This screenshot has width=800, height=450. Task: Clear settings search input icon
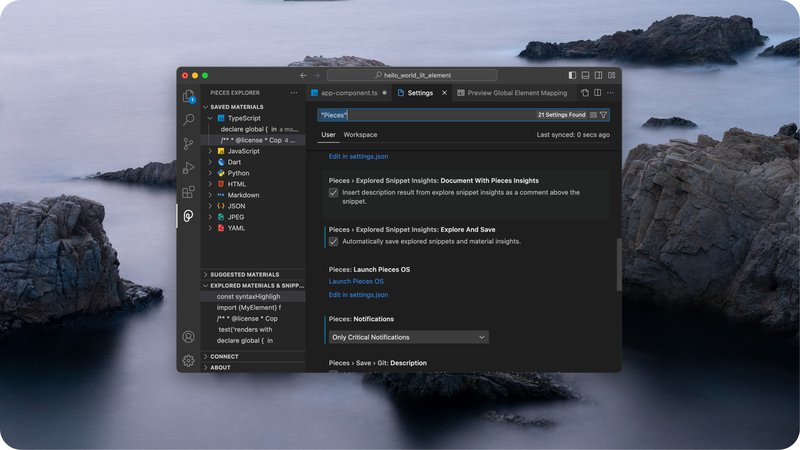coord(593,115)
